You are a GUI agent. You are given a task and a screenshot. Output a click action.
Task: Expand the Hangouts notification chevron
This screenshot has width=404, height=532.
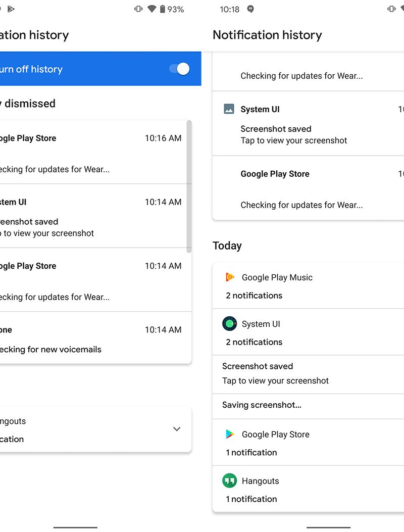[x=177, y=429]
